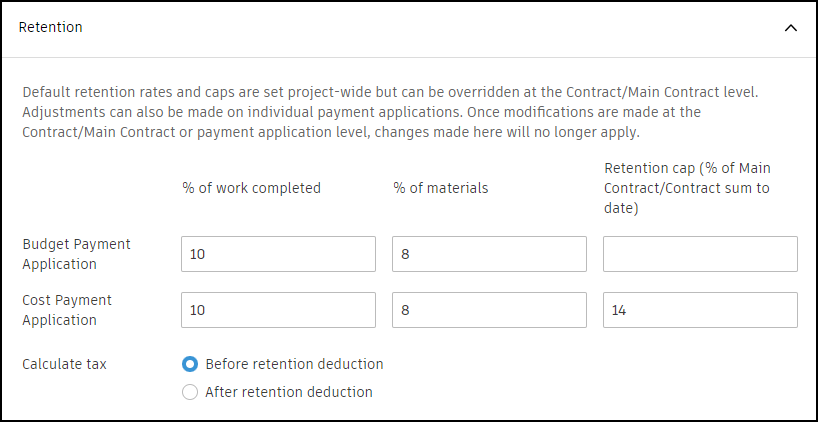This screenshot has width=818, height=422.
Task: Click Cost Payment Application work completed field
Action: [278, 310]
